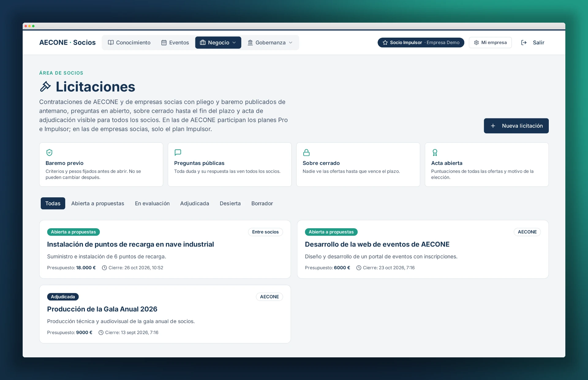Click the gear icon in Mi empresa

pyautogui.click(x=476, y=43)
